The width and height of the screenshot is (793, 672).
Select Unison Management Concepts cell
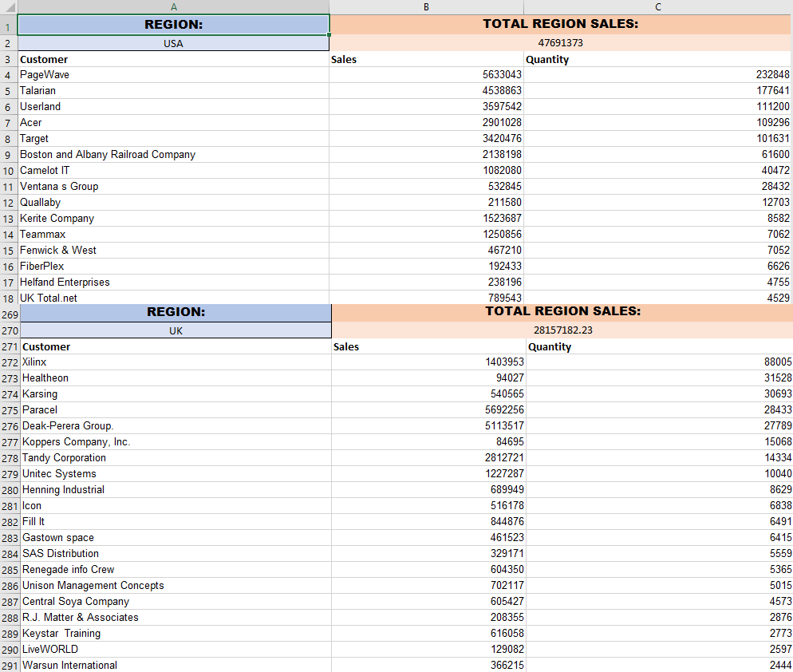point(176,586)
